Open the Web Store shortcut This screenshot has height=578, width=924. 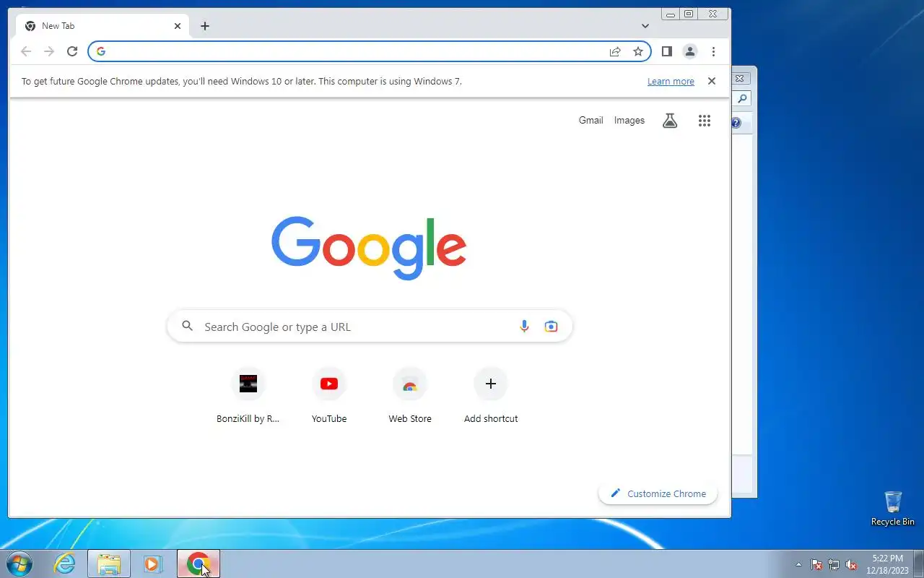click(x=410, y=396)
